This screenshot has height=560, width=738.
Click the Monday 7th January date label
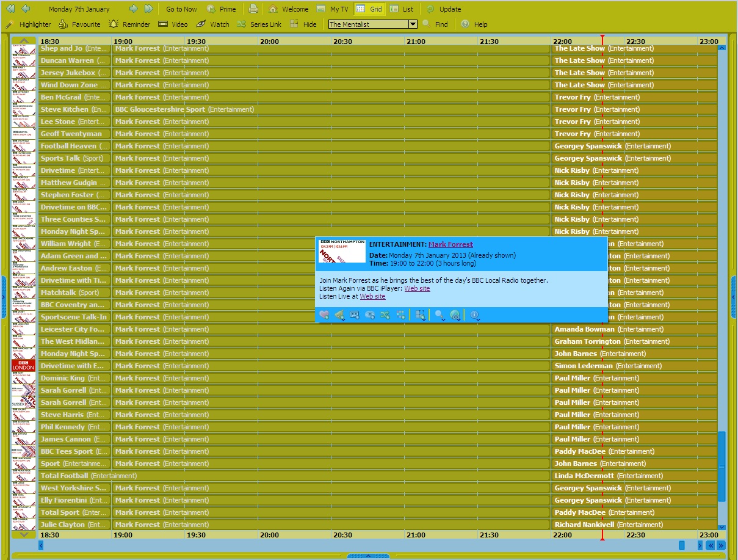[79, 9]
